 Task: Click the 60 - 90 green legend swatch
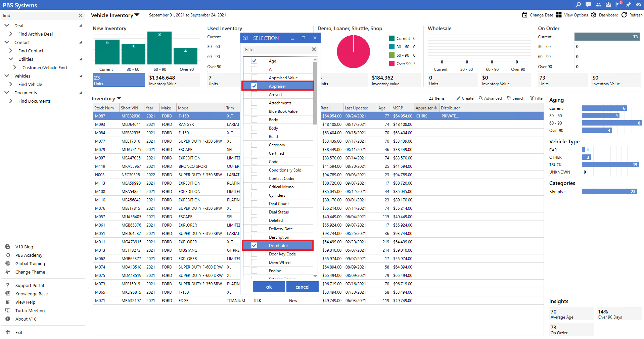(392, 55)
